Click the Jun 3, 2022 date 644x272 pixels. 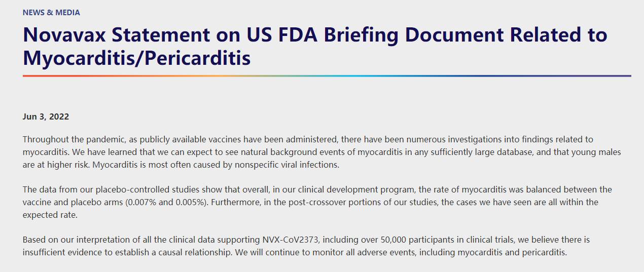pyautogui.click(x=46, y=116)
